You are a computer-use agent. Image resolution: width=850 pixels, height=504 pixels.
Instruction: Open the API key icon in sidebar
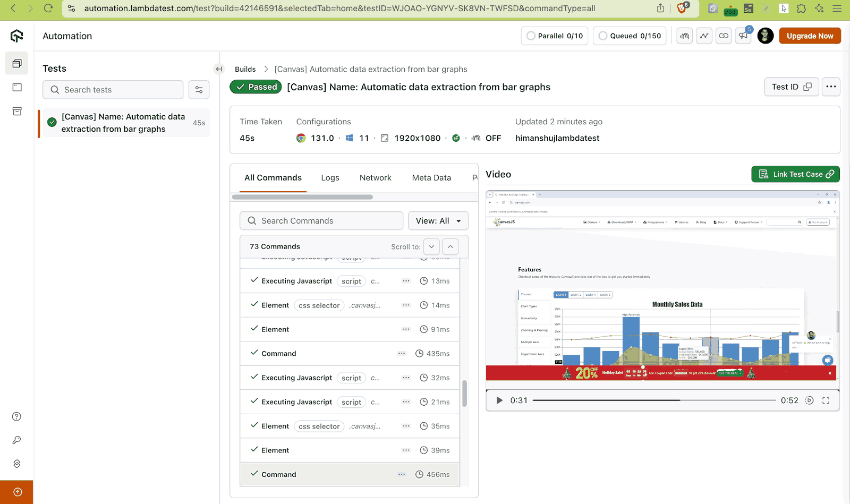pos(16,440)
